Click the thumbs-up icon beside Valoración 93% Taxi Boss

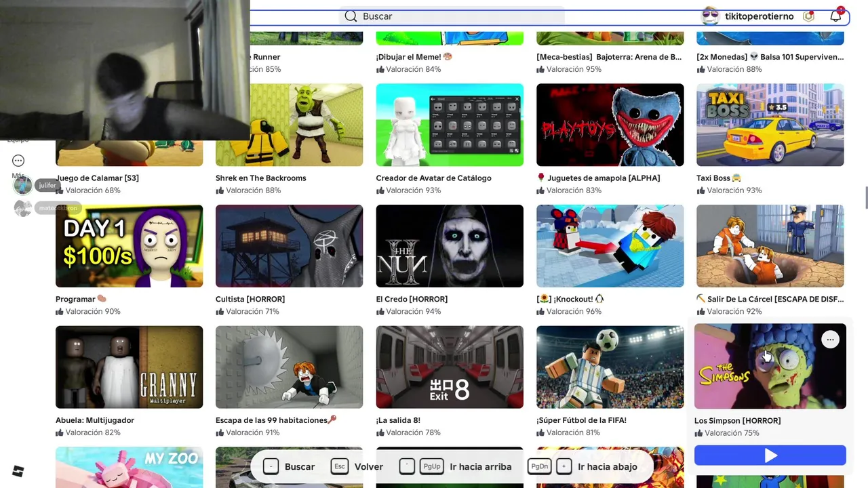point(701,190)
